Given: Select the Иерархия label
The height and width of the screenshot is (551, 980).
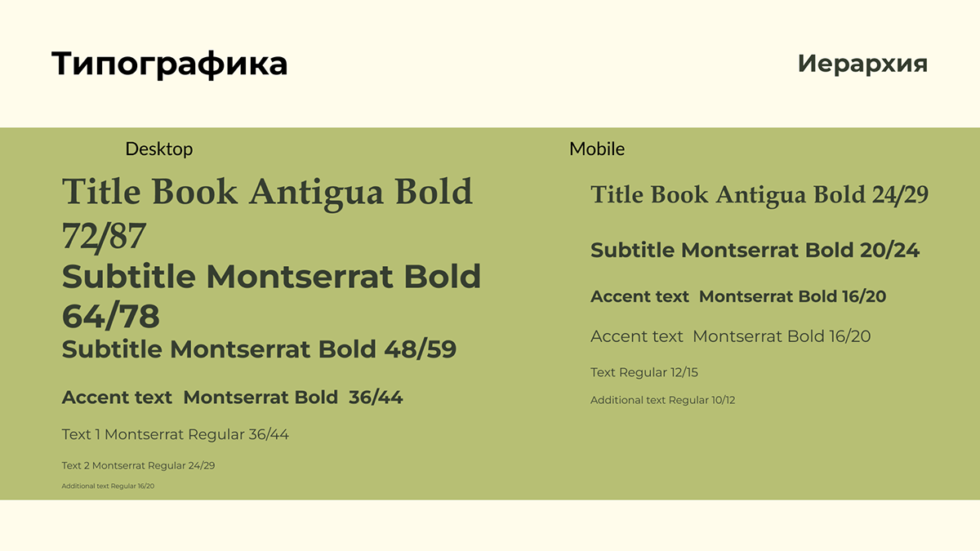Looking at the screenshot, I should 862,64.
